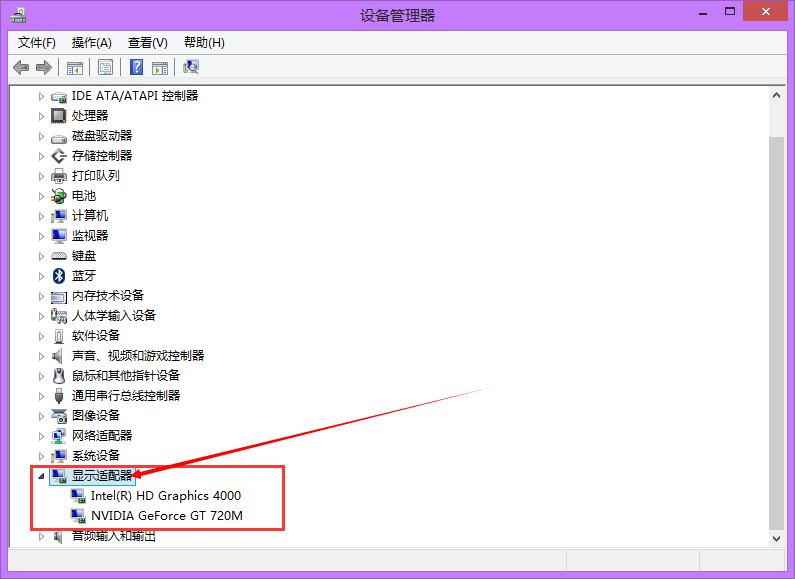Click the 存储控制器 storage controller icon
The width and height of the screenshot is (795, 579).
pyautogui.click(x=59, y=156)
